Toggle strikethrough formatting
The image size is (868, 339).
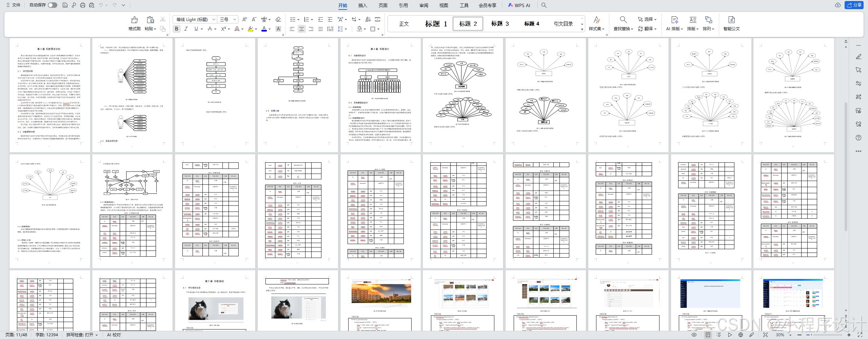point(210,29)
